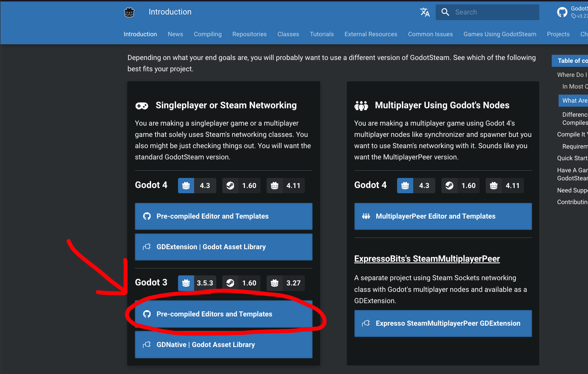Open the Common Issues tab

pos(430,34)
